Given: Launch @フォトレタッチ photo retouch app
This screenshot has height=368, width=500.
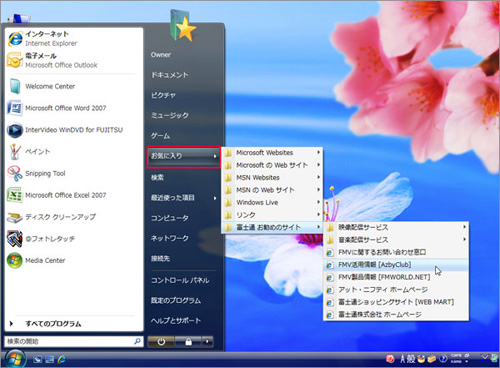Looking at the screenshot, I should tap(74, 239).
